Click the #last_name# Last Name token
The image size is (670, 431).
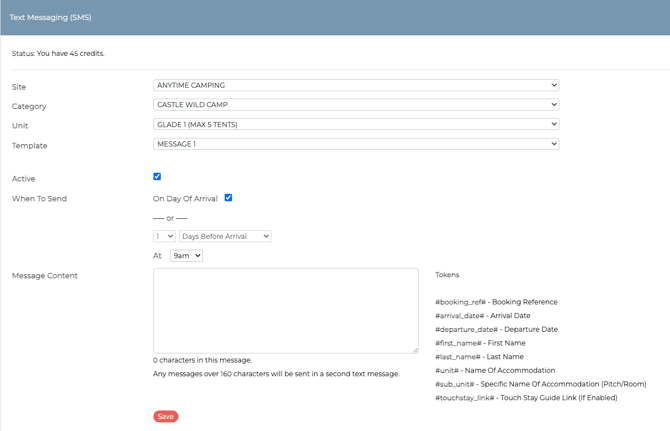coord(479,357)
